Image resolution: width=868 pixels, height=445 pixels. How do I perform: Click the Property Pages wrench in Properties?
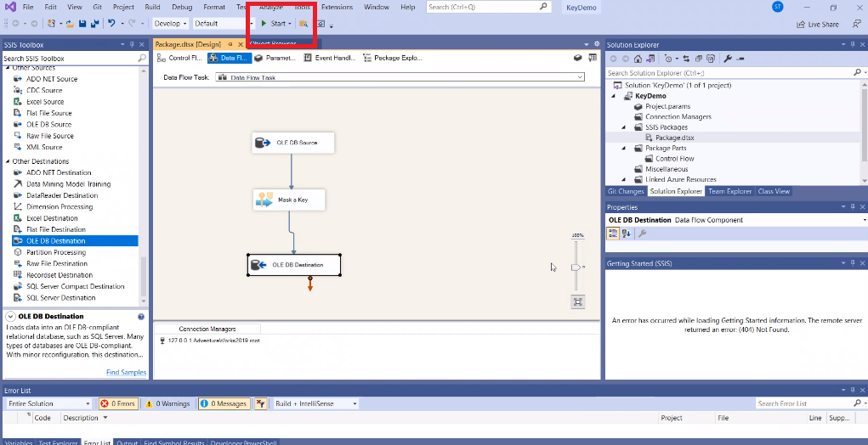642,234
